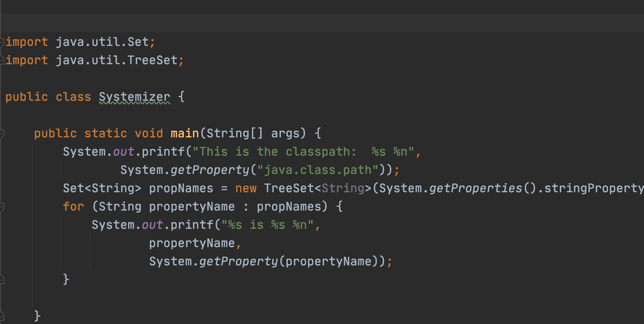
Task: Click the for keyword
Action: [x=73, y=207]
